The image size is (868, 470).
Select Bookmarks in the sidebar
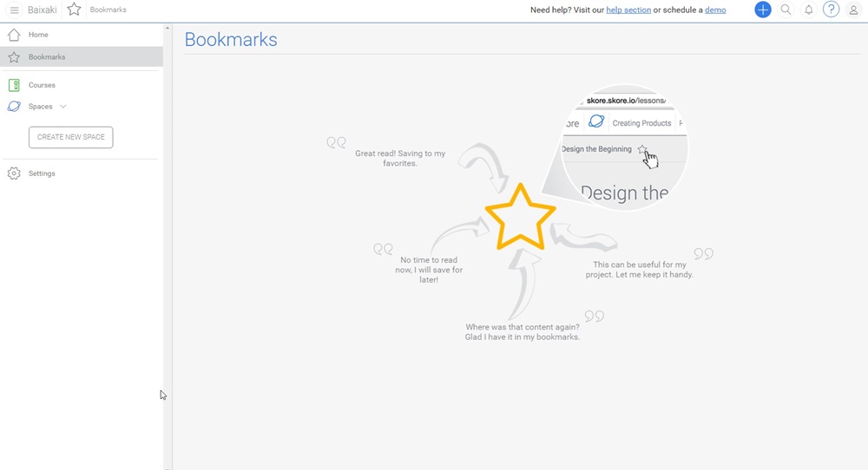pyautogui.click(x=47, y=57)
